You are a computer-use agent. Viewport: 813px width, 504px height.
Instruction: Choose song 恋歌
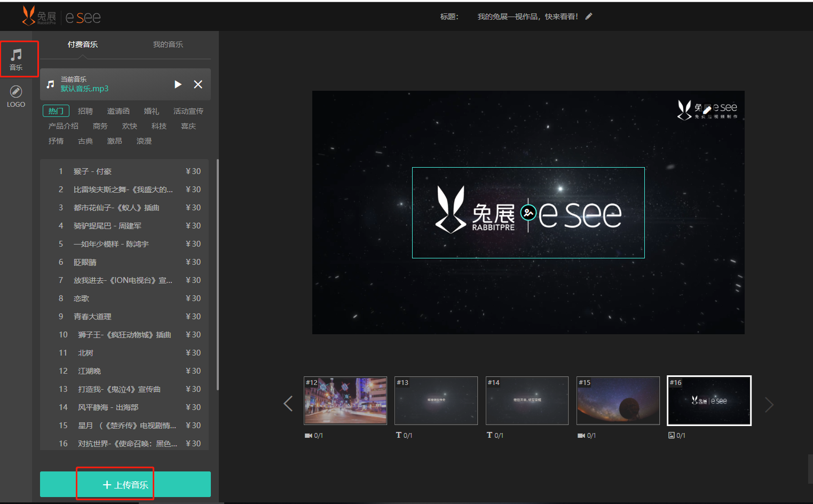(124, 298)
